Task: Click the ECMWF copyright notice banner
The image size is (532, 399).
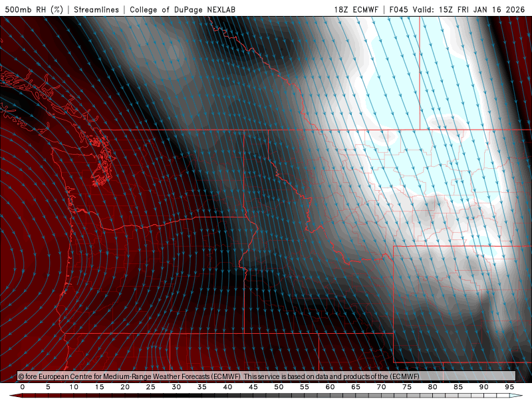Action: [267, 376]
